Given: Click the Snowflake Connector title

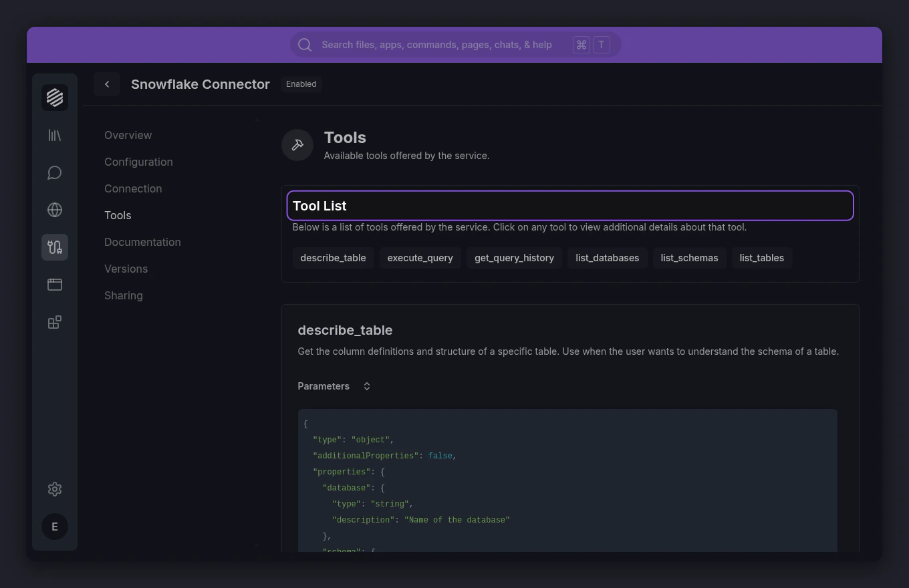Looking at the screenshot, I should tap(201, 84).
